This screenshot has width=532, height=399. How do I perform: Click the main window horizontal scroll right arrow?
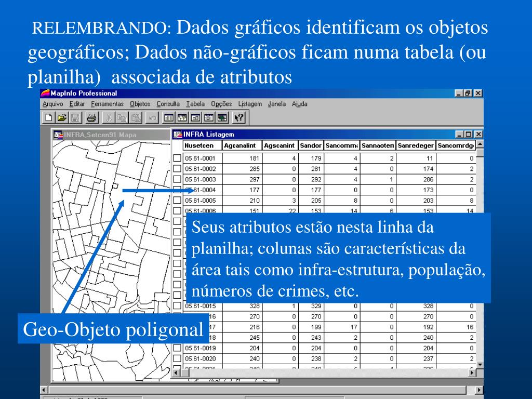pos(479,390)
